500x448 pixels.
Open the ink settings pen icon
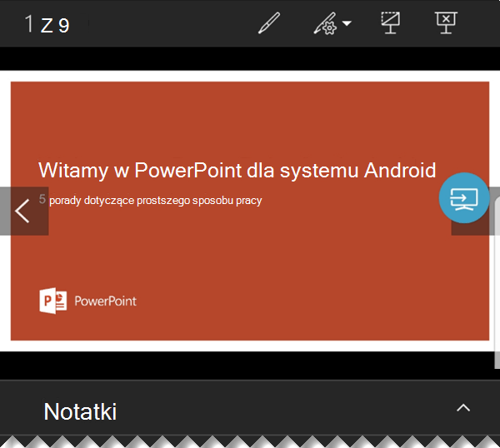325,23
